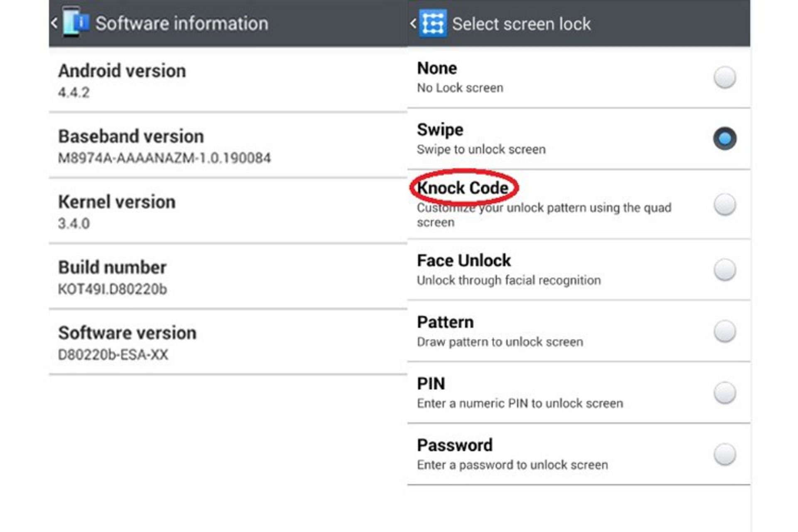
Task: Click the Software information phone icon
Action: point(76,22)
